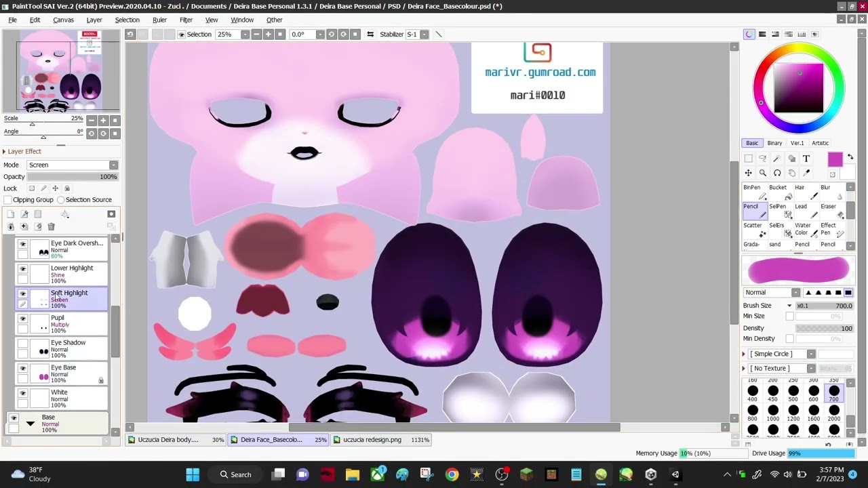Viewport: 868px width, 488px height.
Task: Switch to Uczucia Deira body document tab
Action: click(176, 440)
